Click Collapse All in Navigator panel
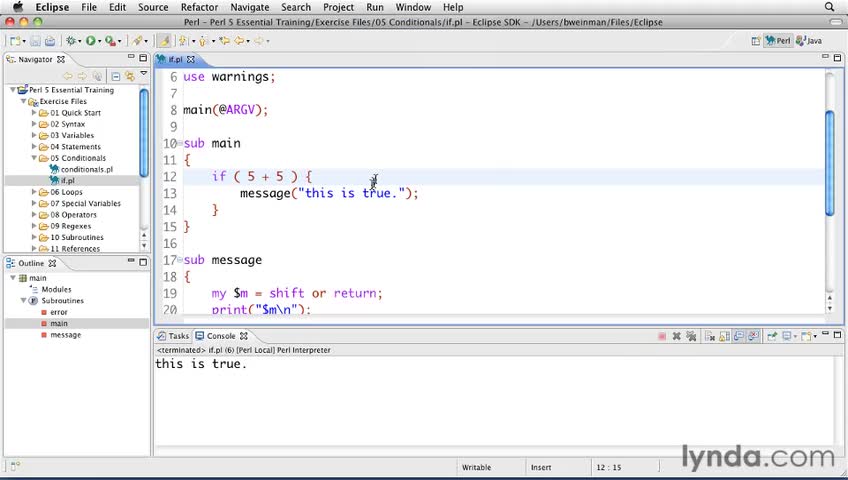 click(116, 76)
